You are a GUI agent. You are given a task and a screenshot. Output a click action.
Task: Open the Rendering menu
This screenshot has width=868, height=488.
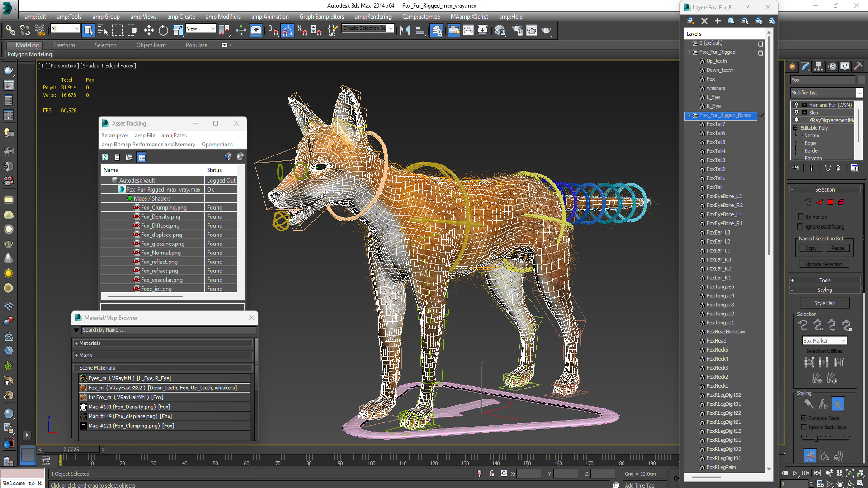point(373,17)
